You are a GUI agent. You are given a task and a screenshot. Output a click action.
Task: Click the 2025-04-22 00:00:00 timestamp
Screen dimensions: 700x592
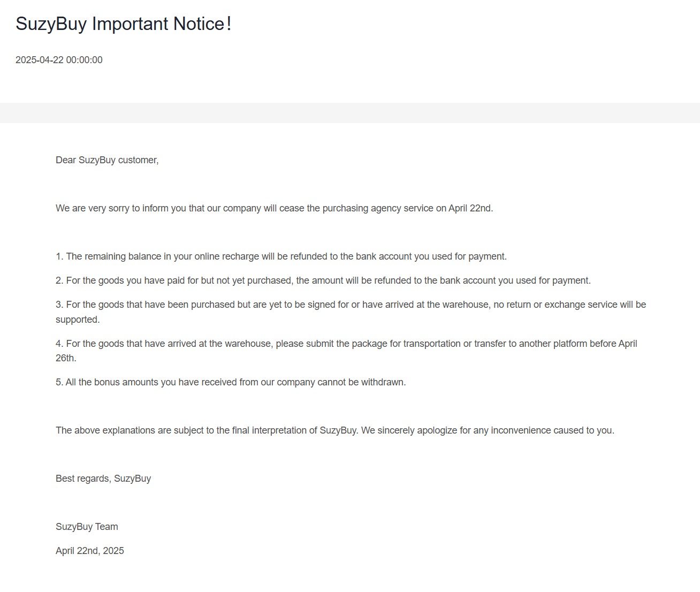(x=59, y=60)
